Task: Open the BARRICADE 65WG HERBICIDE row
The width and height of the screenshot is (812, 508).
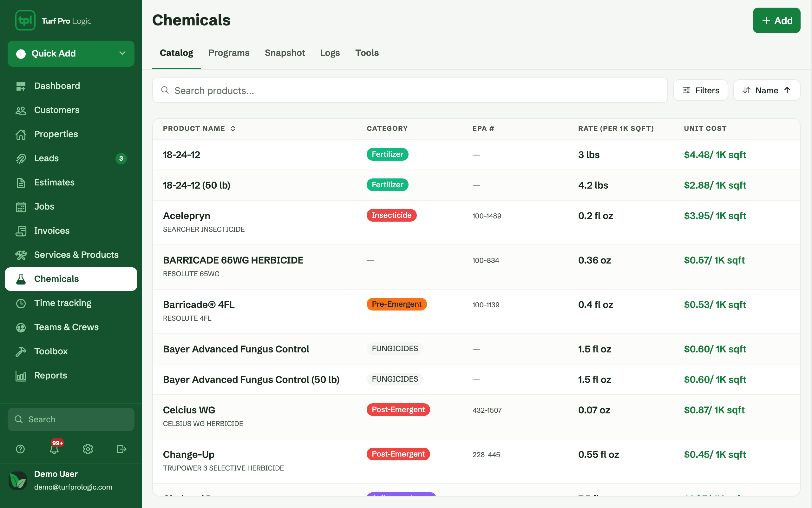Action: (476, 267)
